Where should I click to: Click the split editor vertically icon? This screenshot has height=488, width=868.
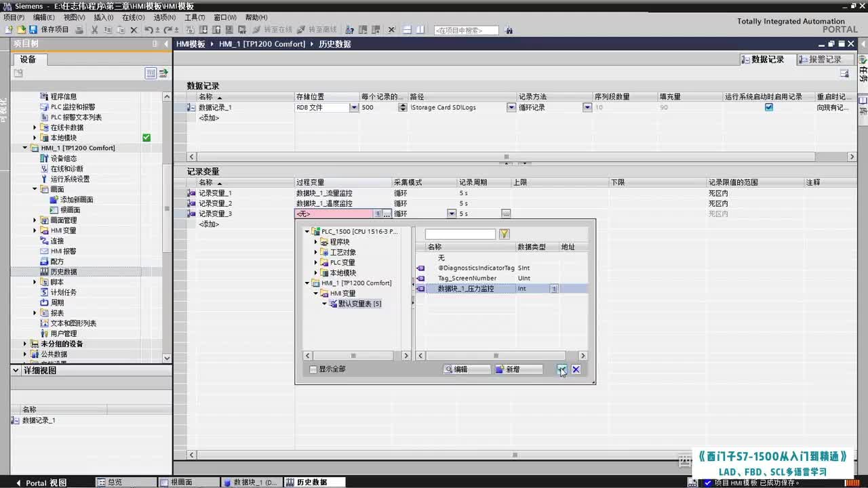(x=420, y=30)
